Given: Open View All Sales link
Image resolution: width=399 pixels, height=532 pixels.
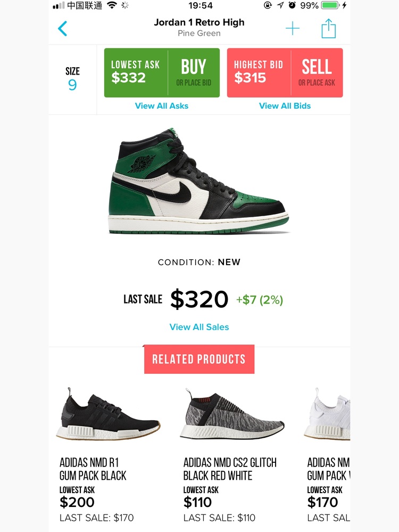Looking at the screenshot, I should (199, 327).
